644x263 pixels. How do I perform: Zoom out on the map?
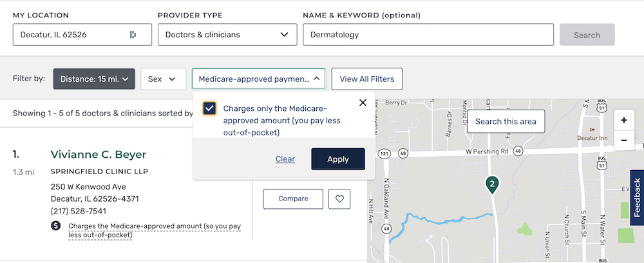coord(624,140)
